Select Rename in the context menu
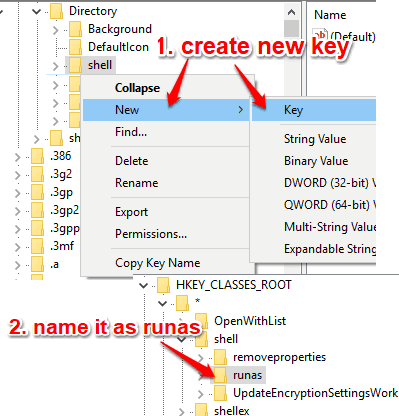Viewport: 399px width, 416px height. (166, 183)
